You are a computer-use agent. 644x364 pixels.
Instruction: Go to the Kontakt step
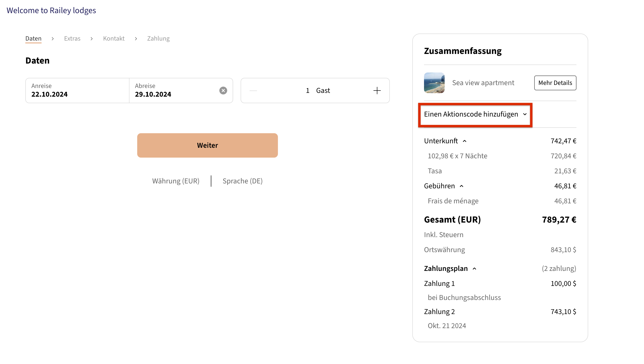click(x=114, y=38)
